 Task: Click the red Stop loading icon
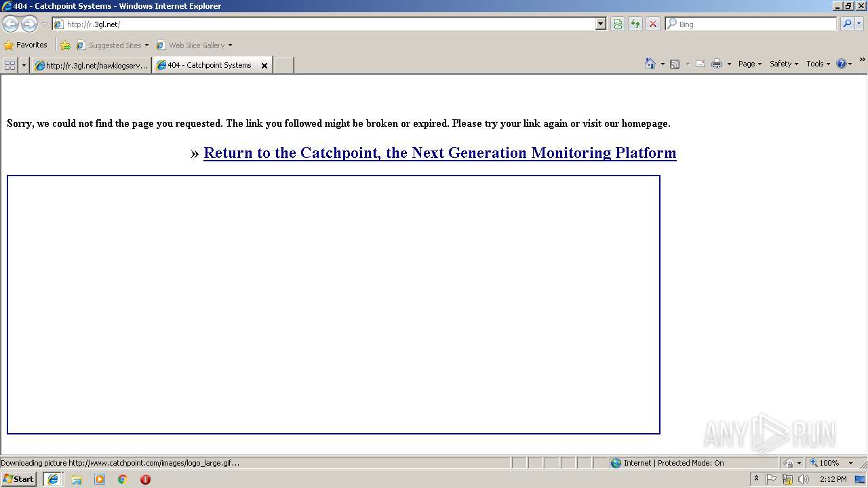(x=653, y=24)
